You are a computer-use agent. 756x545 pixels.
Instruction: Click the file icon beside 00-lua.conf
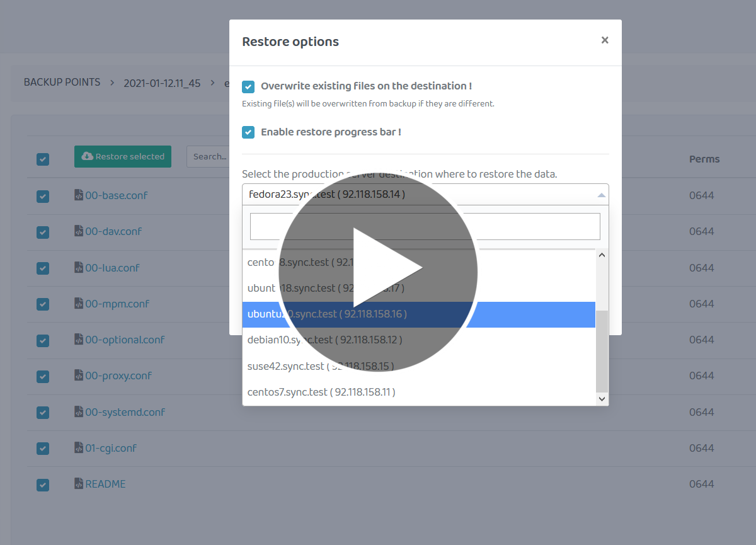click(78, 267)
